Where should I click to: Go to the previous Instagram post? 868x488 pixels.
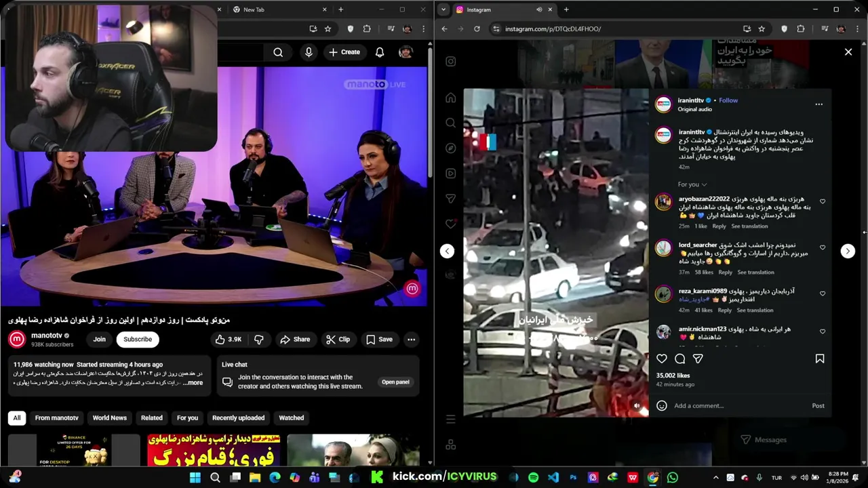pyautogui.click(x=447, y=251)
